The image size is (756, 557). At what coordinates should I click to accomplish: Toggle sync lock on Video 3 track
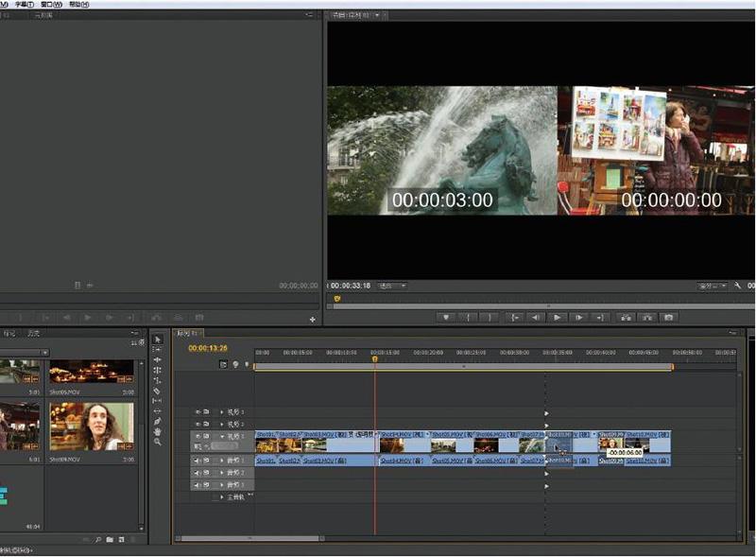[x=206, y=412]
